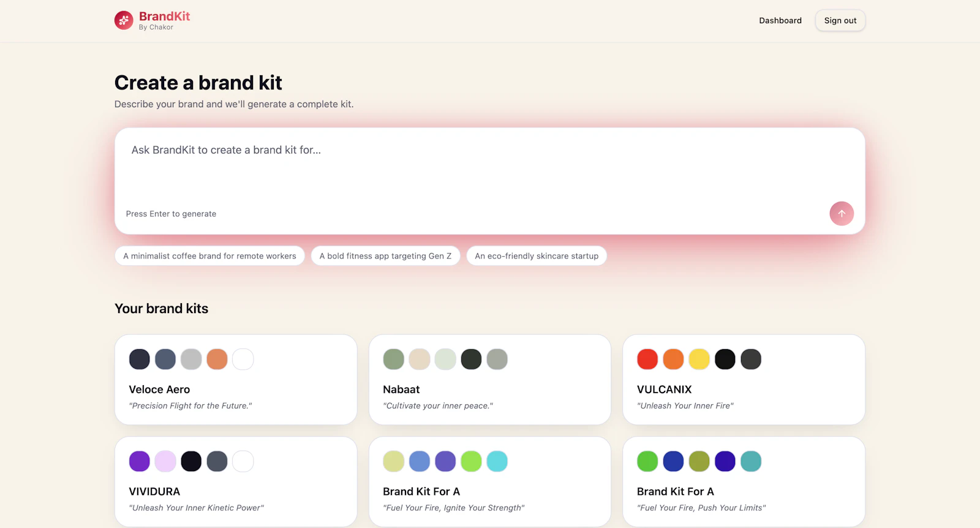
Task: Select royal blue swatch in Push Limits kit
Action: pos(673,461)
